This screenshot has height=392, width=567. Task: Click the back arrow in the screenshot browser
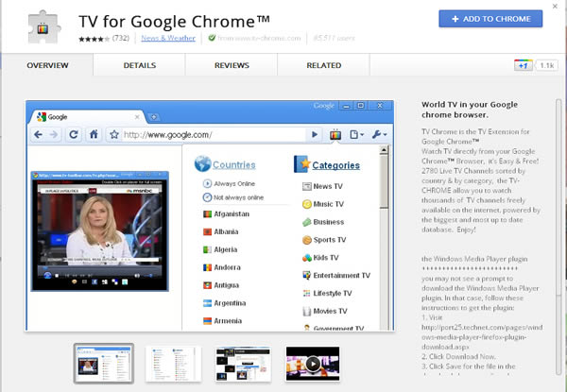tap(38, 135)
